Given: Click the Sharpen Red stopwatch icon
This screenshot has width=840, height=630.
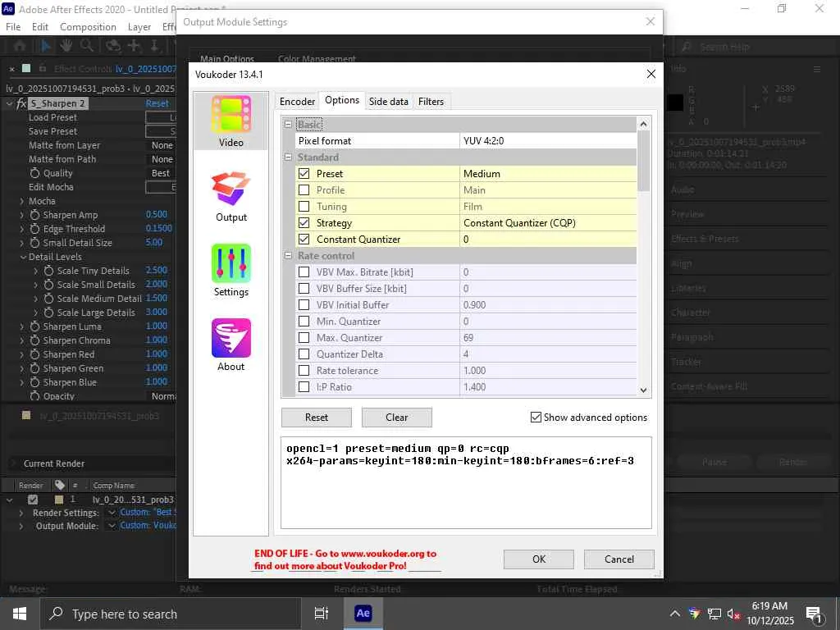Looking at the screenshot, I should coord(34,354).
